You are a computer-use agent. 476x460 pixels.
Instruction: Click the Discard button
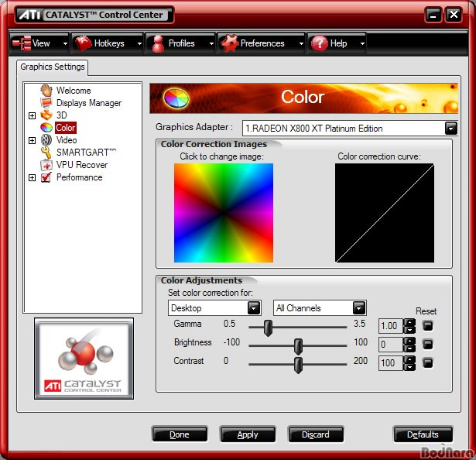click(316, 434)
